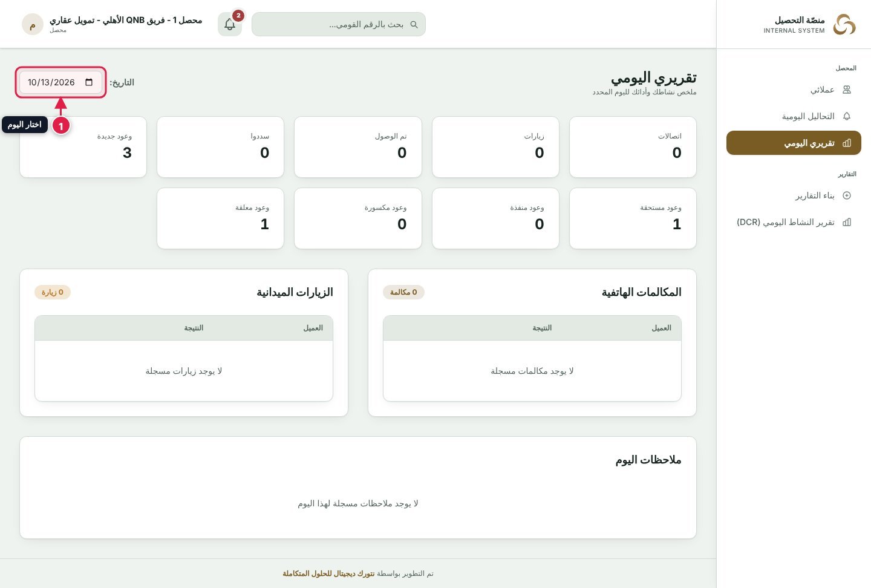The width and height of the screenshot is (871, 588).
Task: Select تقريري اليومي in the sidebar
Action: 794,143
